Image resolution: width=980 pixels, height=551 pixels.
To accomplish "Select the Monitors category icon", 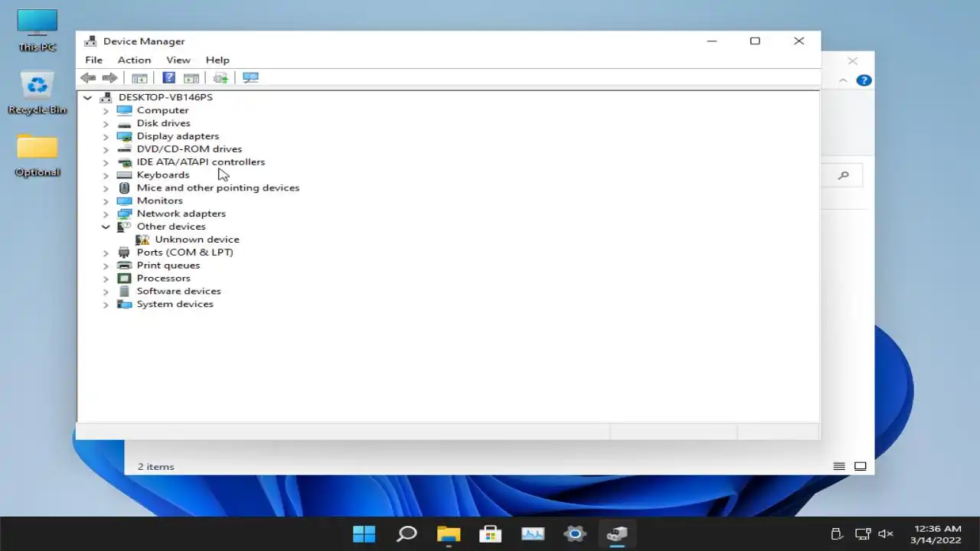I will pyautogui.click(x=124, y=201).
